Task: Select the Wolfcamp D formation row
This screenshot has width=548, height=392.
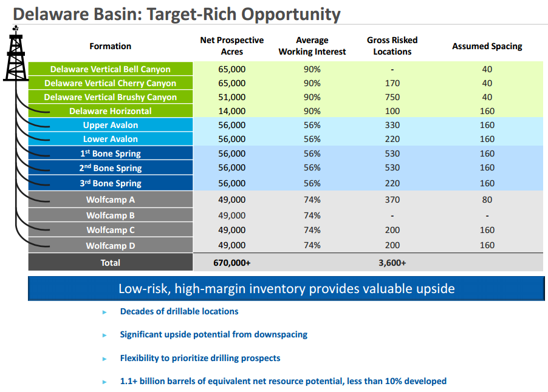Action: coord(111,246)
